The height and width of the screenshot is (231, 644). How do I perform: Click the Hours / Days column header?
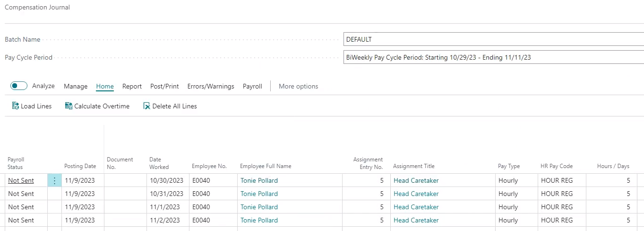click(x=613, y=166)
